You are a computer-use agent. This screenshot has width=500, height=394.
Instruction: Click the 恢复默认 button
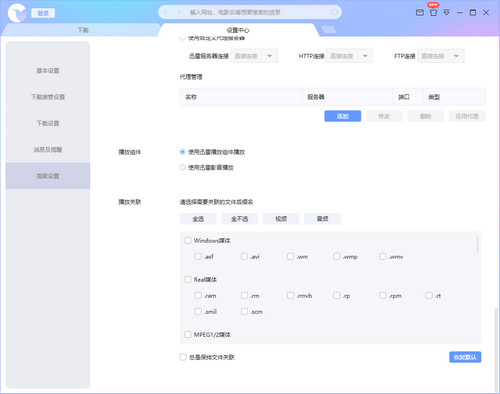coord(465,357)
